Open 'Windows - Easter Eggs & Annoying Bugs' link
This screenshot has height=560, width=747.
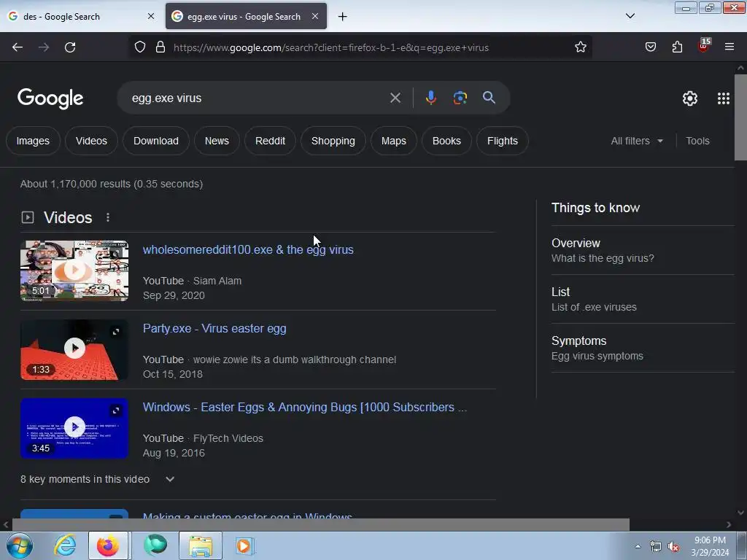pos(305,407)
